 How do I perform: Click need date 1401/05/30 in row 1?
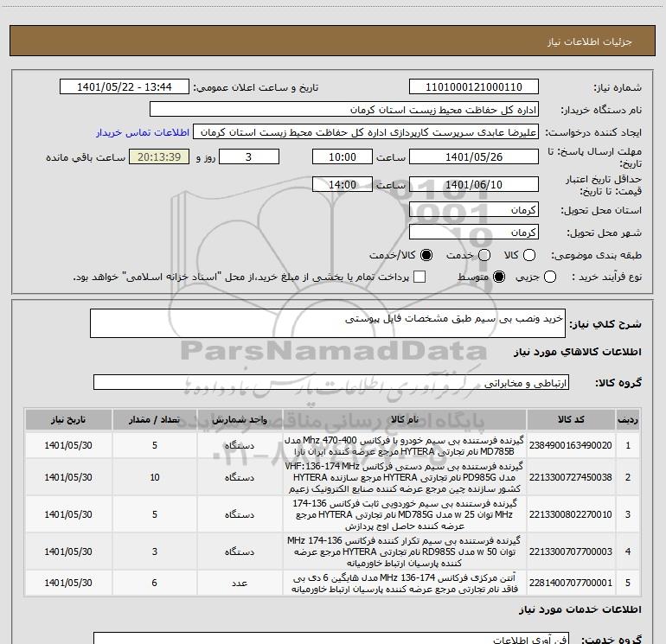pyautogui.click(x=68, y=445)
